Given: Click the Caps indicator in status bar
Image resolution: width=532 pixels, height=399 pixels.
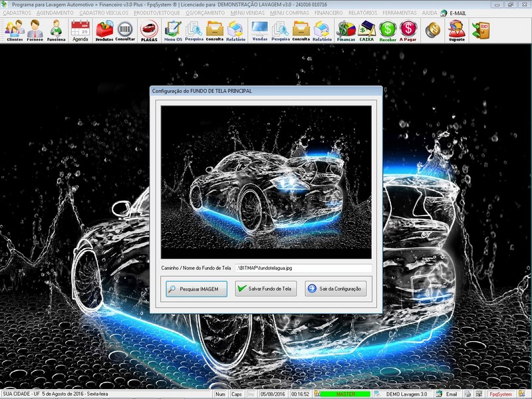Looking at the screenshot, I should click(237, 394).
